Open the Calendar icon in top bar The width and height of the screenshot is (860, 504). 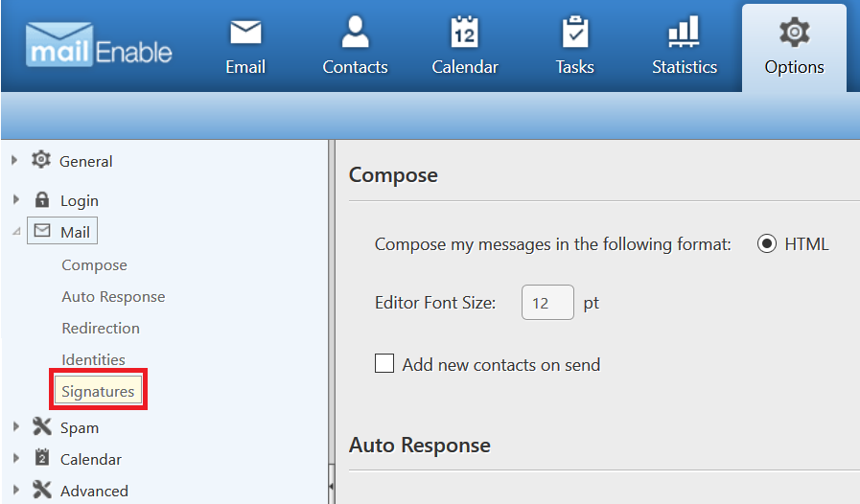(x=465, y=32)
